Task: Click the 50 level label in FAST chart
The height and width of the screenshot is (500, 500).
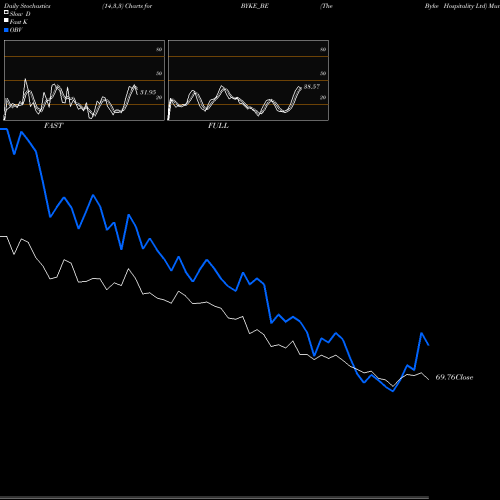Action: click(159, 73)
